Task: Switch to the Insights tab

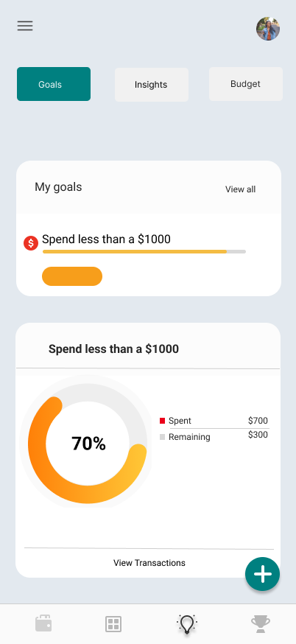Action: [x=152, y=85]
